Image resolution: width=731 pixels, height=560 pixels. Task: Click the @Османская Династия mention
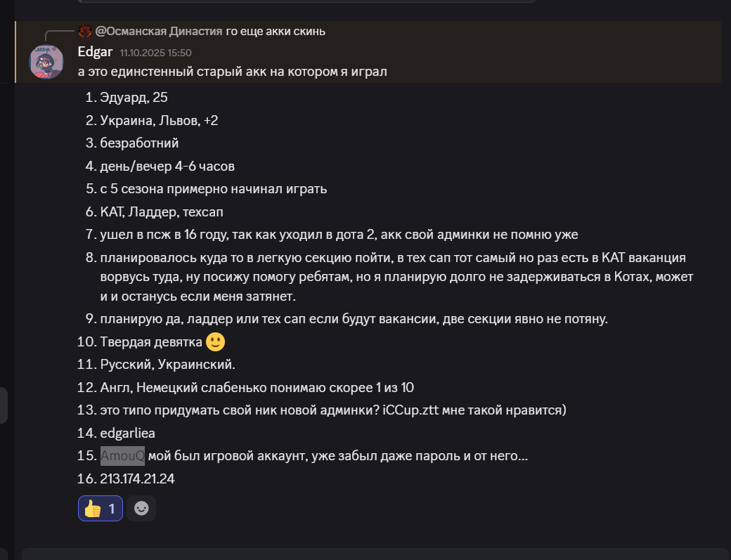point(159,31)
